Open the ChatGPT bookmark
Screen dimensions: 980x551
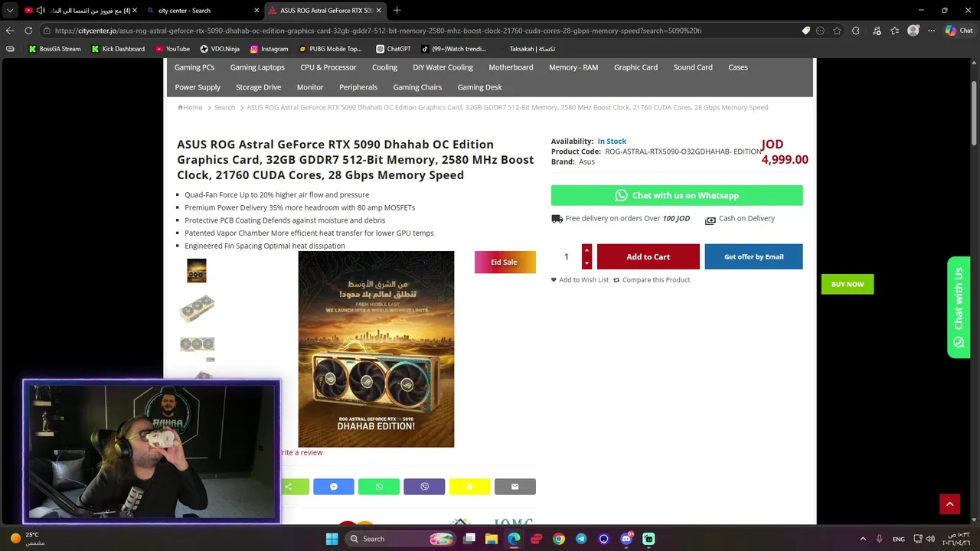pyautogui.click(x=394, y=49)
